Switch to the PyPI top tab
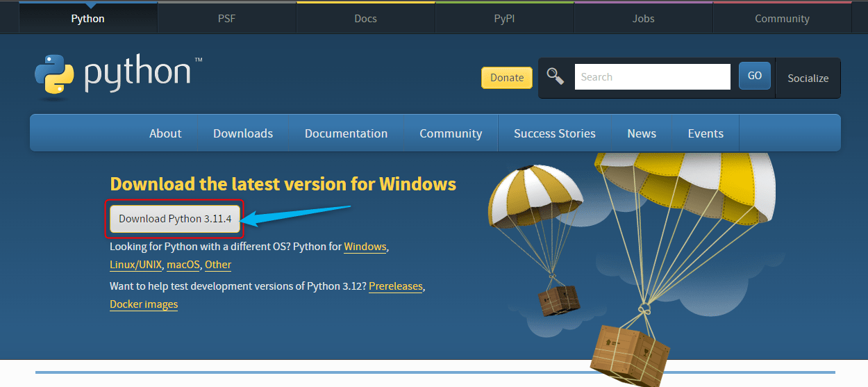Viewport: 868px width, 387px height. 504,19
